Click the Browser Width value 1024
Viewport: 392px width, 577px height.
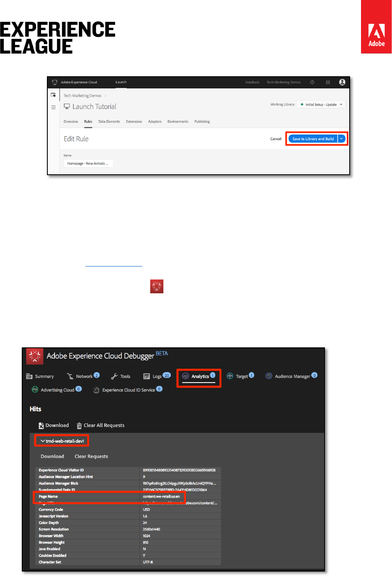click(146, 536)
